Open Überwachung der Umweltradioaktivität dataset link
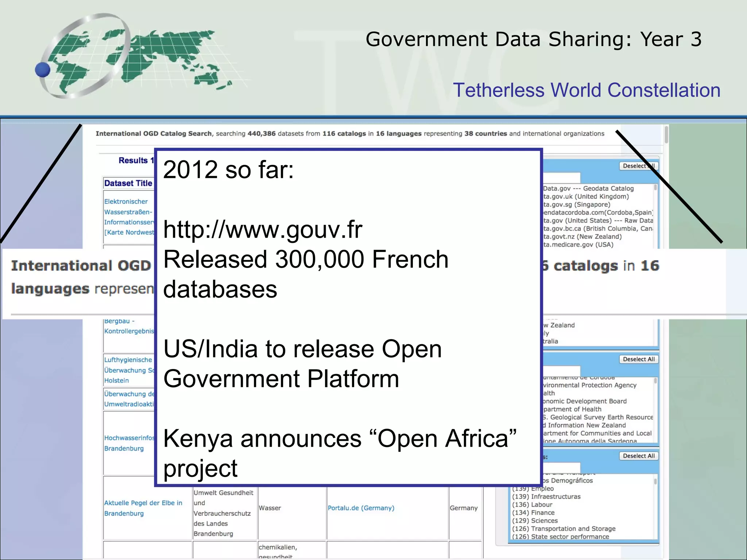747x560 pixels. pyautogui.click(x=129, y=399)
